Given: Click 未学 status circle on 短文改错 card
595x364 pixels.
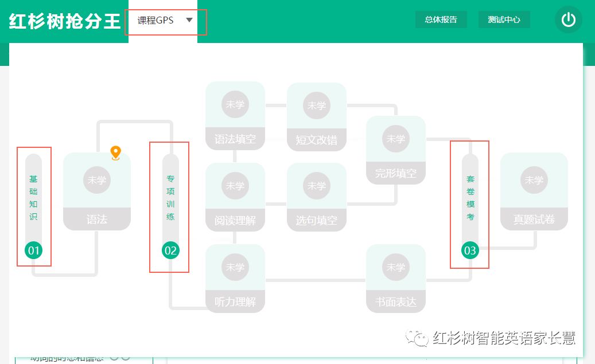Looking at the screenshot, I should [x=317, y=105].
